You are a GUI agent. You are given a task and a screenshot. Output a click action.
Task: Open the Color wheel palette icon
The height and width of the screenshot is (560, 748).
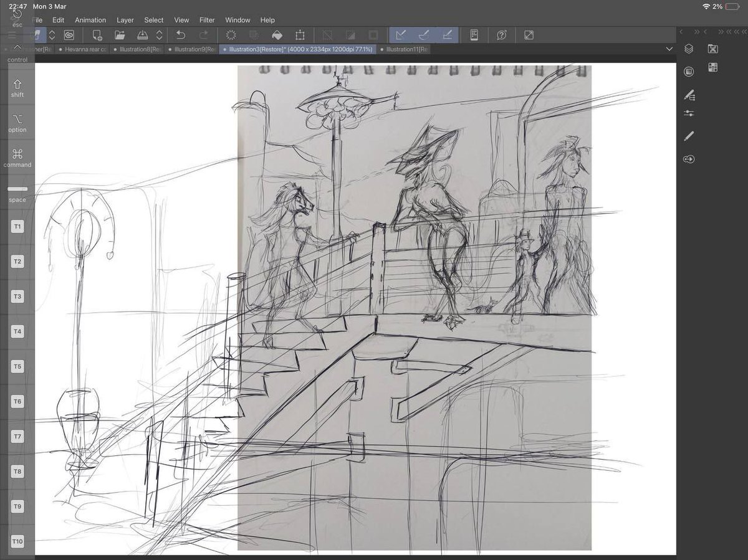point(689,72)
